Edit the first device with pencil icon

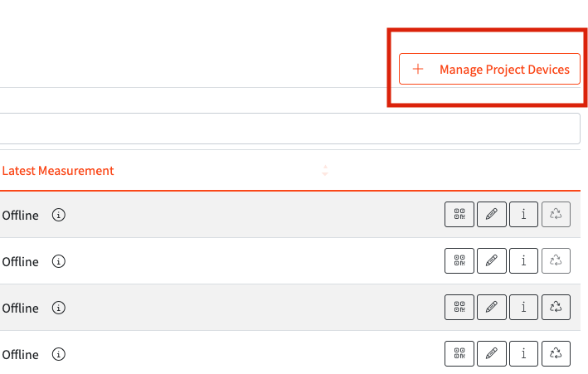click(492, 215)
